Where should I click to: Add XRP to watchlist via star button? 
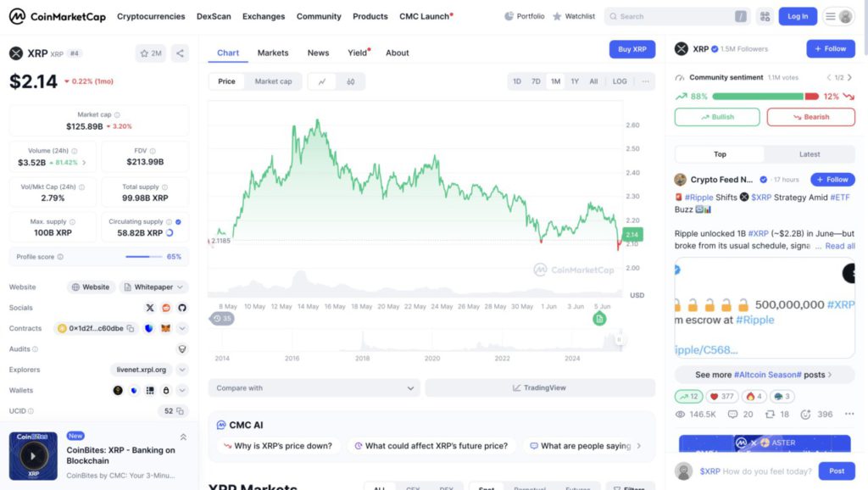(x=151, y=53)
